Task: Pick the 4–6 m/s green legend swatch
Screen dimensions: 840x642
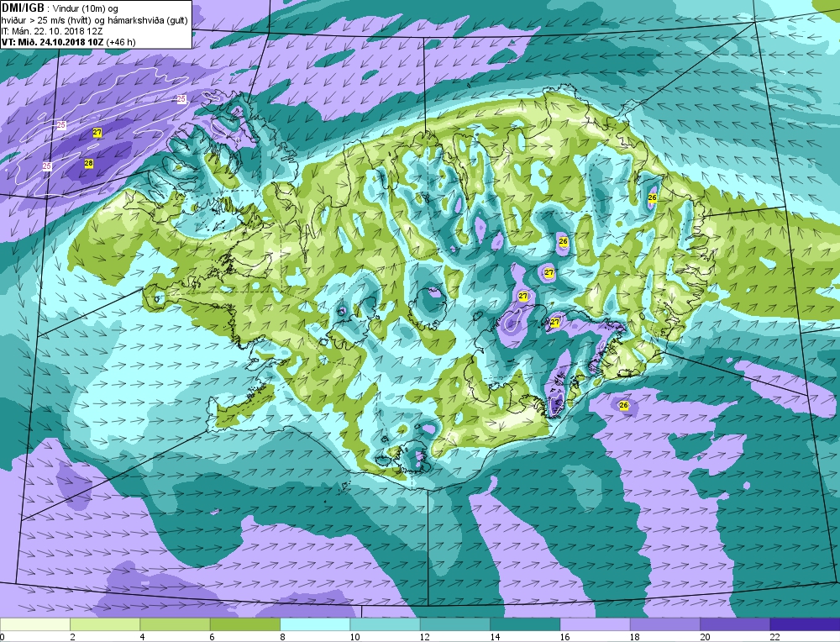Action: tap(176, 624)
